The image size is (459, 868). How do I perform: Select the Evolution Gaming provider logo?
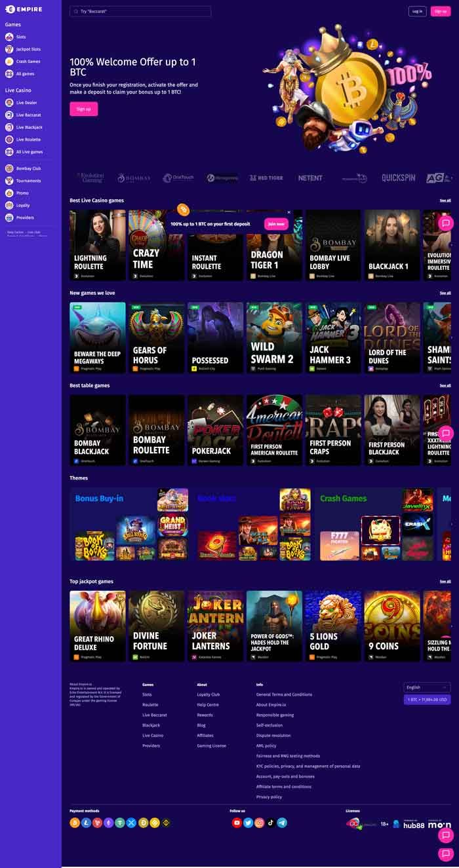click(90, 178)
